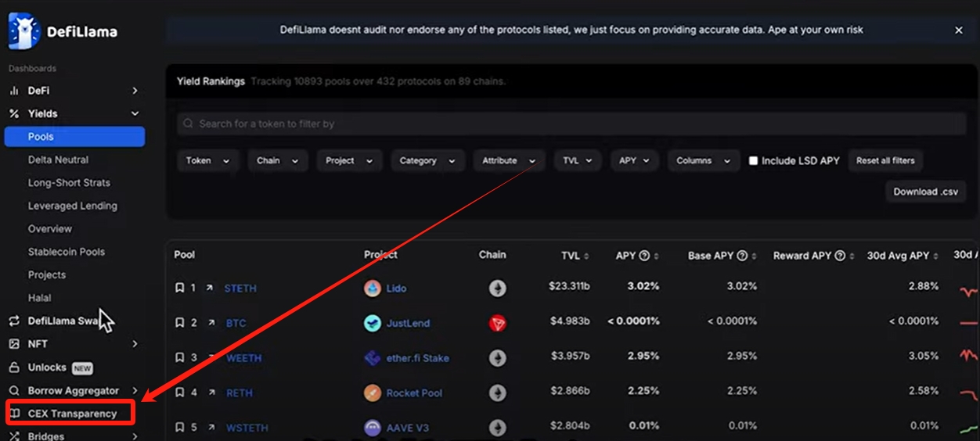
Task: Click the CEX Transparency book icon
Action: [x=14, y=414]
